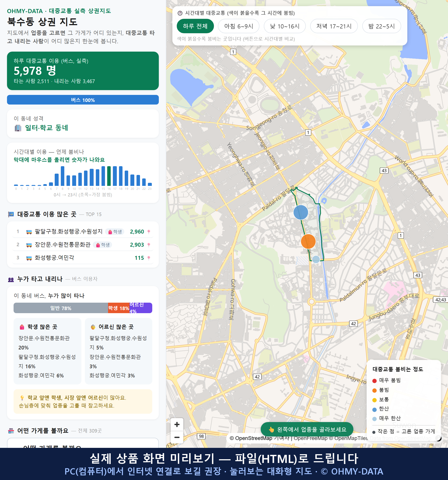
Task: Click the 북수동 상권 지도 page title
Action: coord(42,22)
